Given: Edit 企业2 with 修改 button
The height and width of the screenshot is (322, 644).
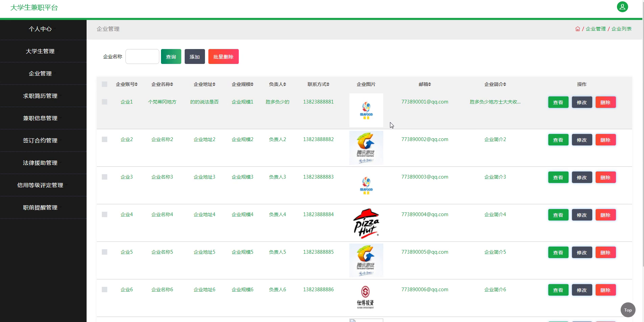Looking at the screenshot, I should coord(582,140).
